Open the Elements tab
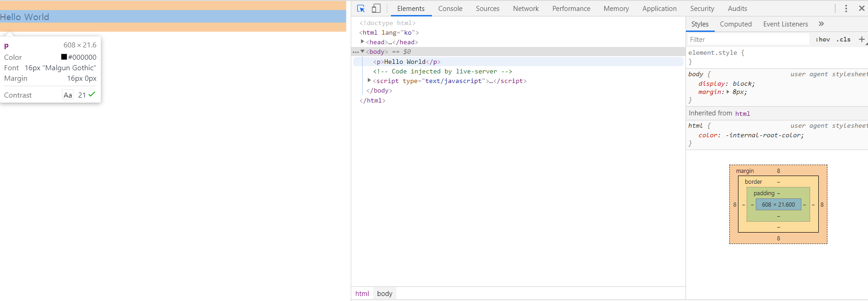Screen dimensions: 868x301 point(411,8)
